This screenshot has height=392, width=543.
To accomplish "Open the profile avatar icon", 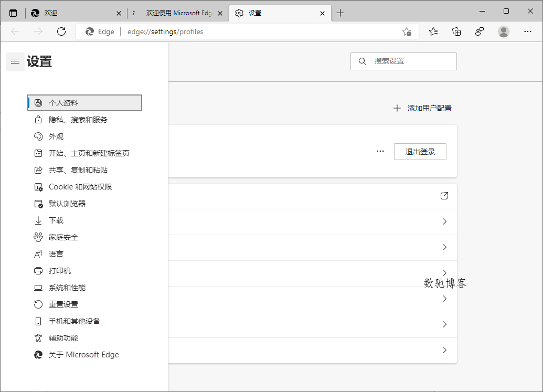I will 504,31.
